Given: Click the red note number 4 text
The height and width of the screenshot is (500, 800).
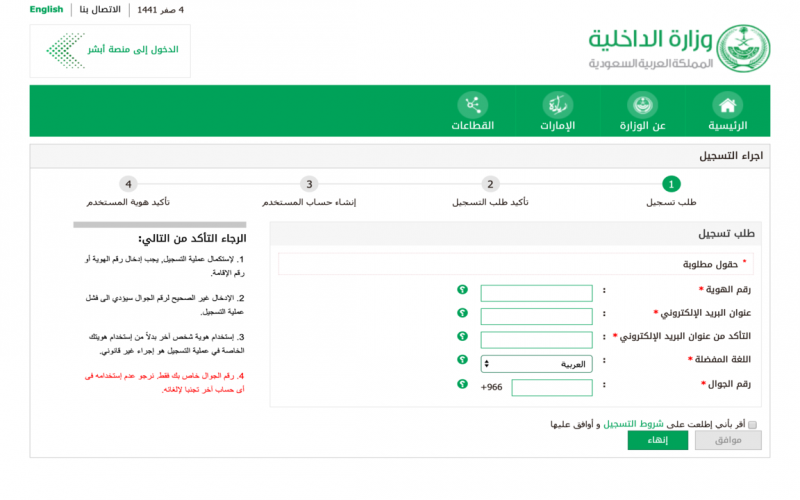Looking at the screenshot, I should [x=164, y=383].
